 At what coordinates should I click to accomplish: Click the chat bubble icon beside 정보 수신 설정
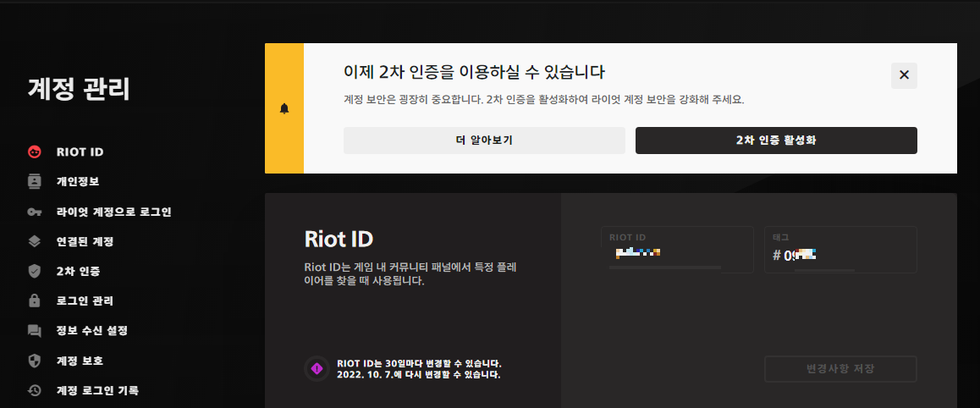[35, 330]
